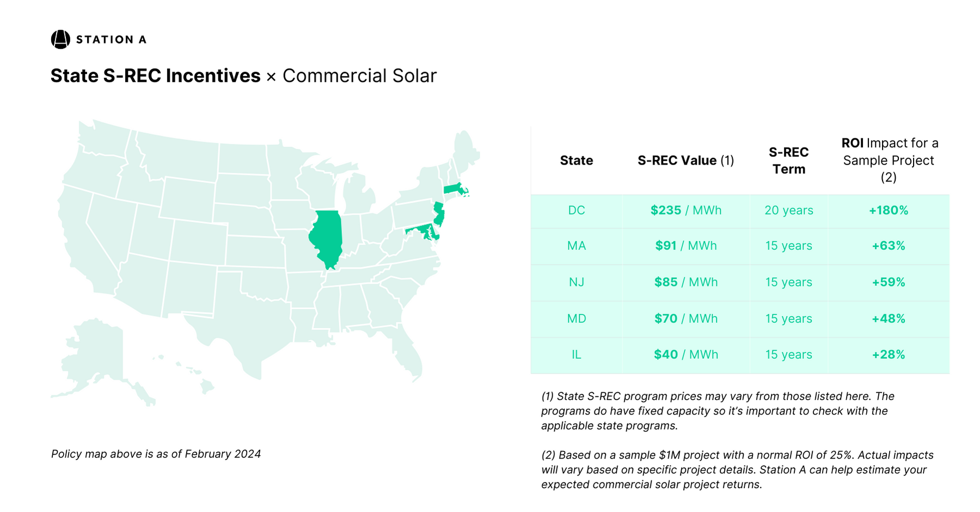Select the highlighted New Jersey shape on map
The image size is (980, 512).
pos(439,214)
